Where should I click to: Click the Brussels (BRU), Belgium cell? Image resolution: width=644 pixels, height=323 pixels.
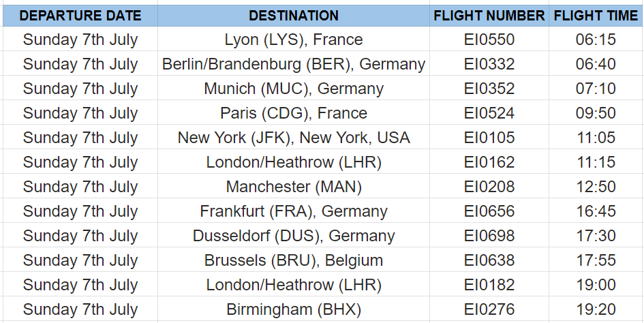[294, 260]
